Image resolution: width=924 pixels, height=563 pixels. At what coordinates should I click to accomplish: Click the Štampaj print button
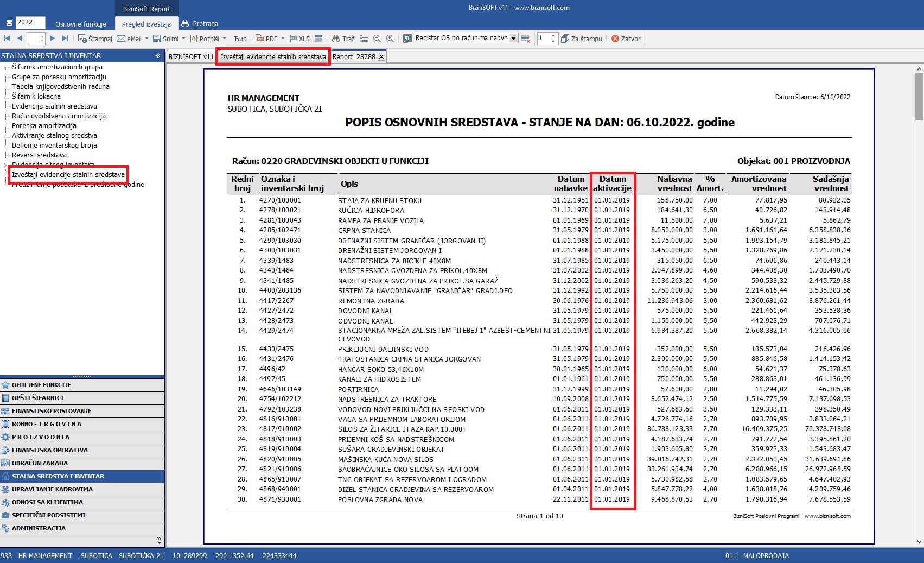pos(95,39)
